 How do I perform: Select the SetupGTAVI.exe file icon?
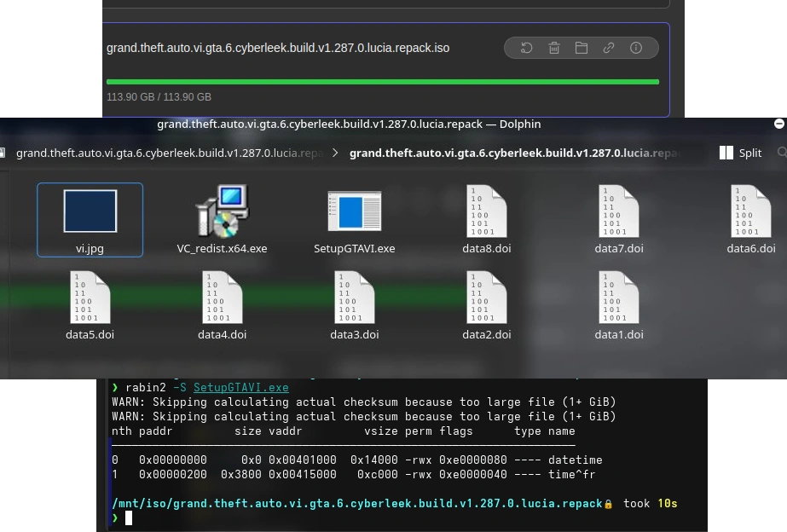click(x=355, y=211)
